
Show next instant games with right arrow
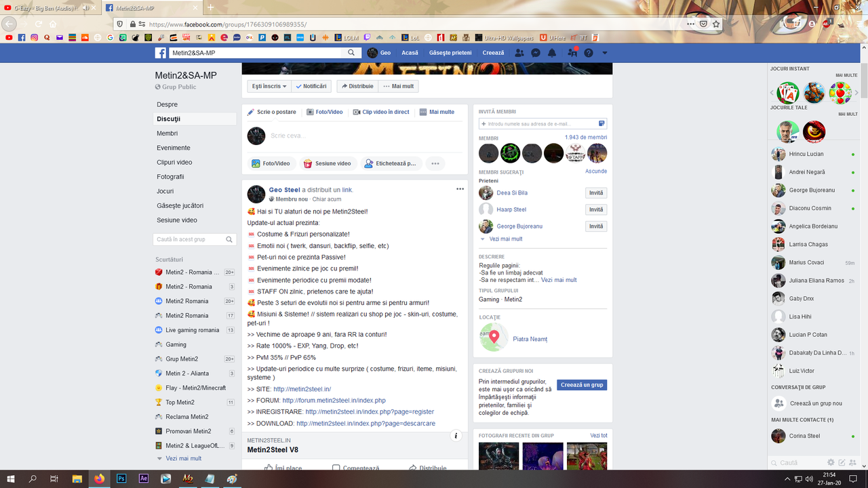coord(857,92)
